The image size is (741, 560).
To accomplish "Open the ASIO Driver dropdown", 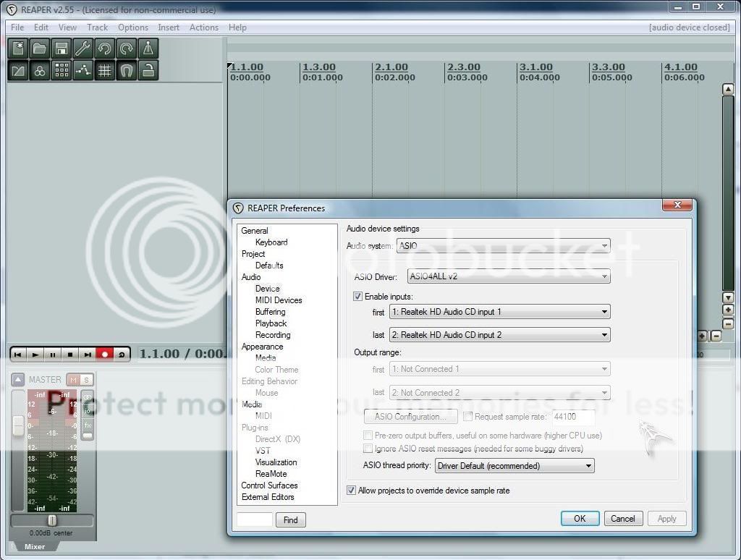I will pyautogui.click(x=509, y=276).
